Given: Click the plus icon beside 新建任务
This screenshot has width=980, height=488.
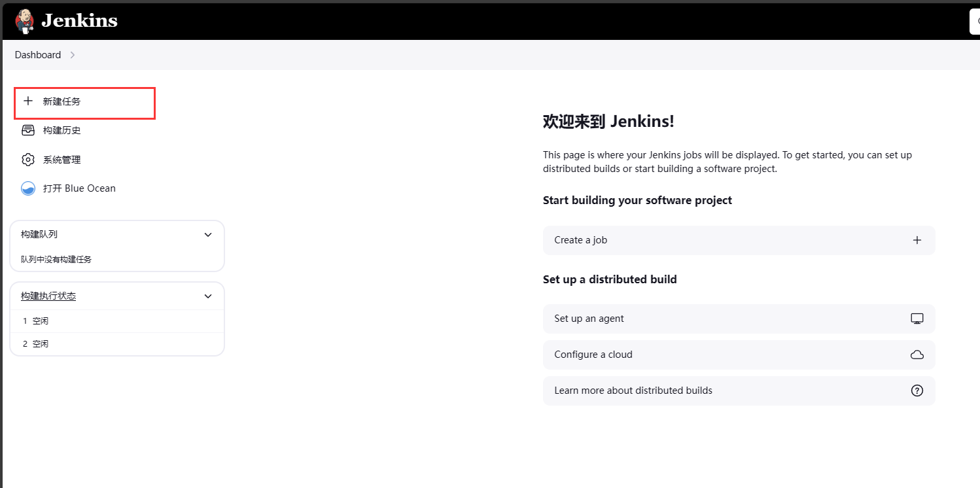Looking at the screenshot, I should coord(27,101).
